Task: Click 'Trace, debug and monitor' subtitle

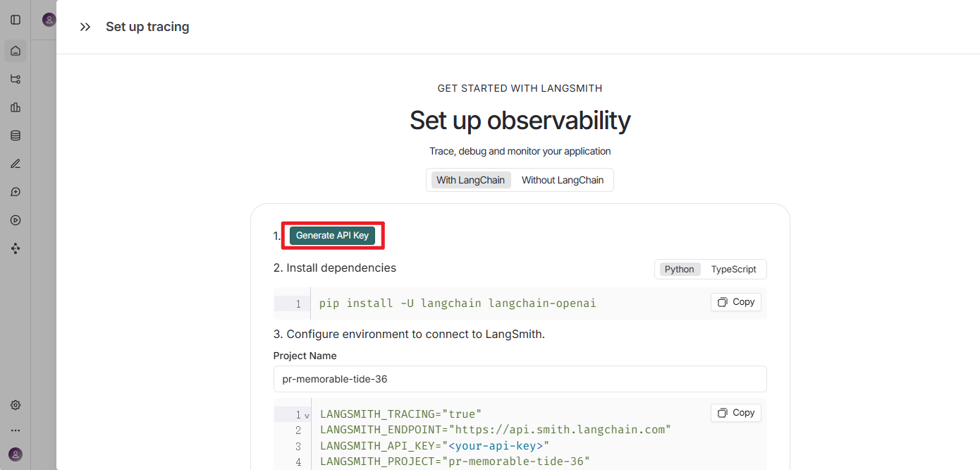Action: point(520,151)
